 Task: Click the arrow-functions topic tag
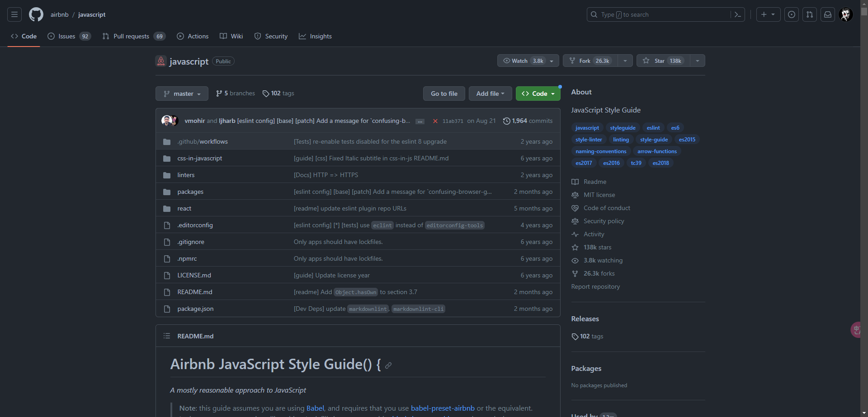pyautogui.click(x=657, y=151)
